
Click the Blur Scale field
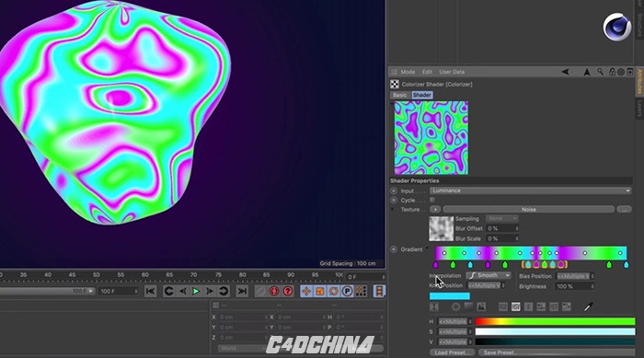point(502,238)
